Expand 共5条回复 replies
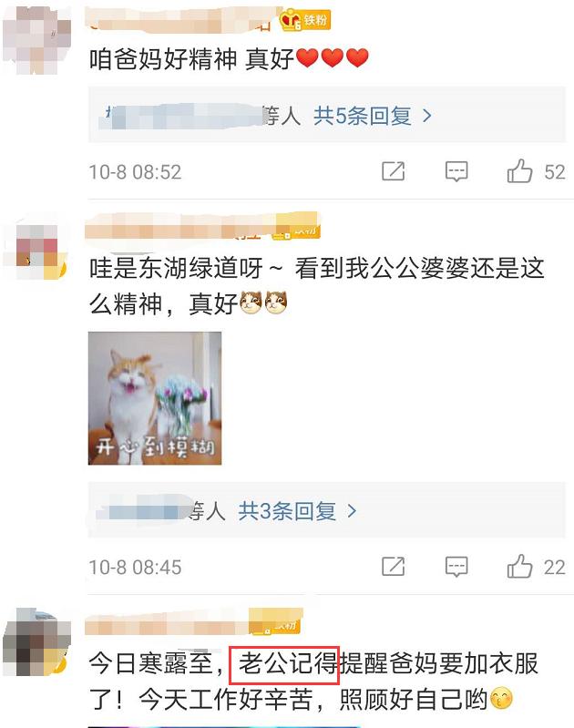The width and height of the screenshot is (574, 728). coord(363,116)
